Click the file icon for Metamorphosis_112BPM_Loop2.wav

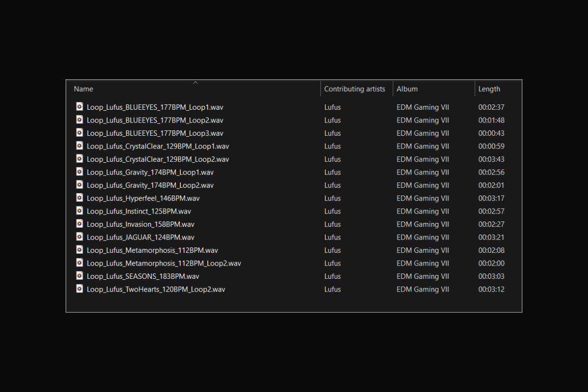coord(79,263)
